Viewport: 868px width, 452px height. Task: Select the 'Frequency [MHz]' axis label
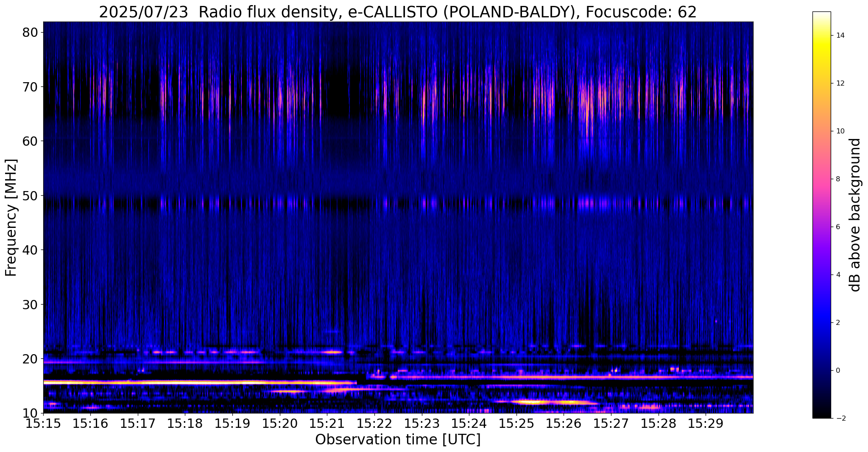pyautogui.click(x=11, y=218)
